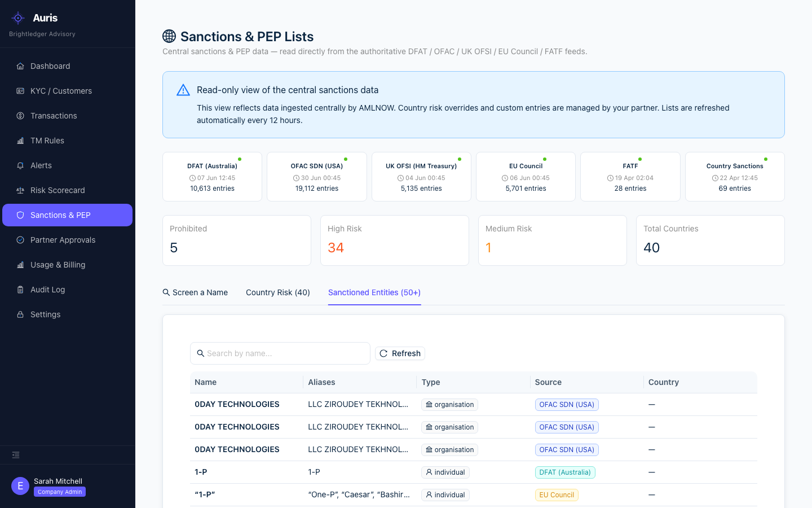This screenshot has width=812, height=508.
Task: Click the user avatar with letter E
Action: tap(20, 486)
